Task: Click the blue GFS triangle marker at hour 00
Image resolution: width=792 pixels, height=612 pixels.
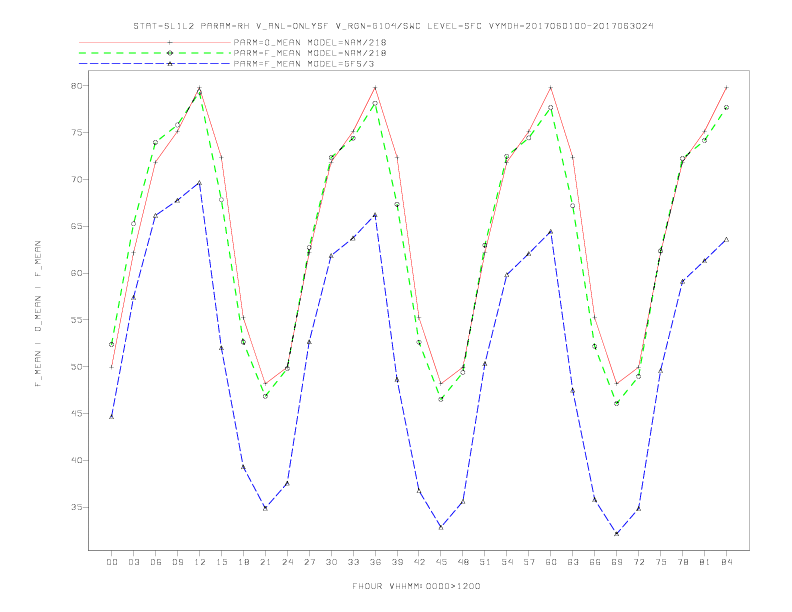Action: coord(112,417)
